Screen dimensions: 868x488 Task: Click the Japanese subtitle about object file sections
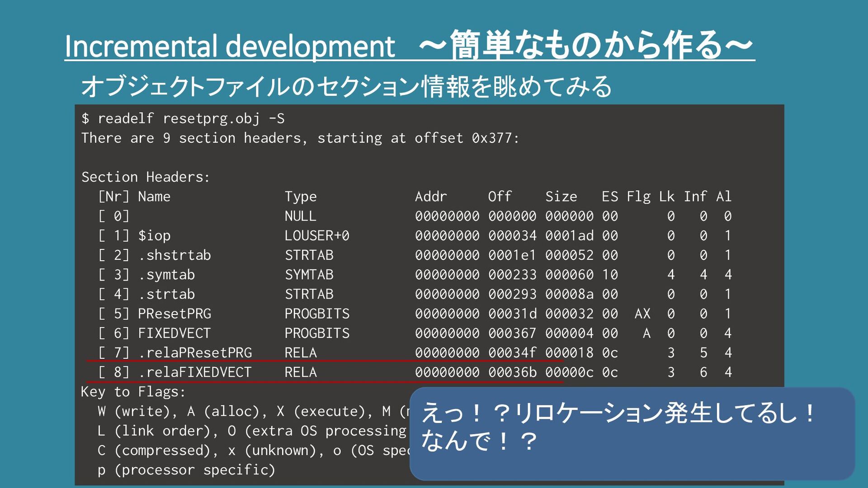tap(346, 86)
